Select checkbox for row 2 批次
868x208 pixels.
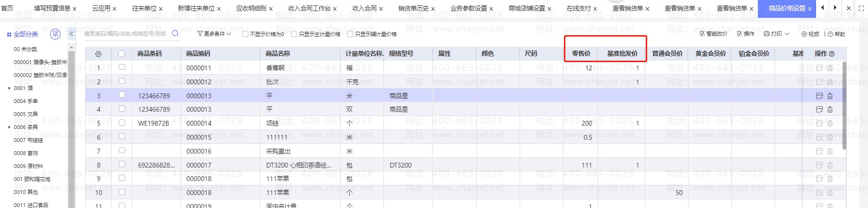click(x=122, y=81)
